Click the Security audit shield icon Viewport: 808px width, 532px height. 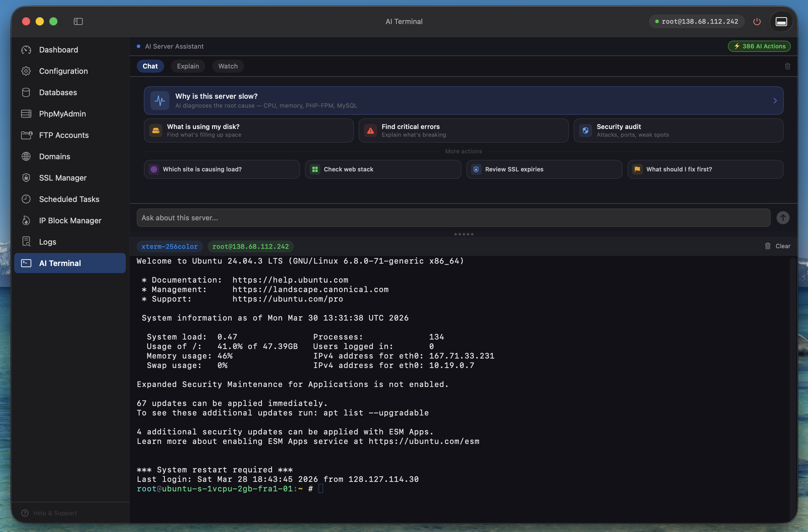(x=585, y=130)
